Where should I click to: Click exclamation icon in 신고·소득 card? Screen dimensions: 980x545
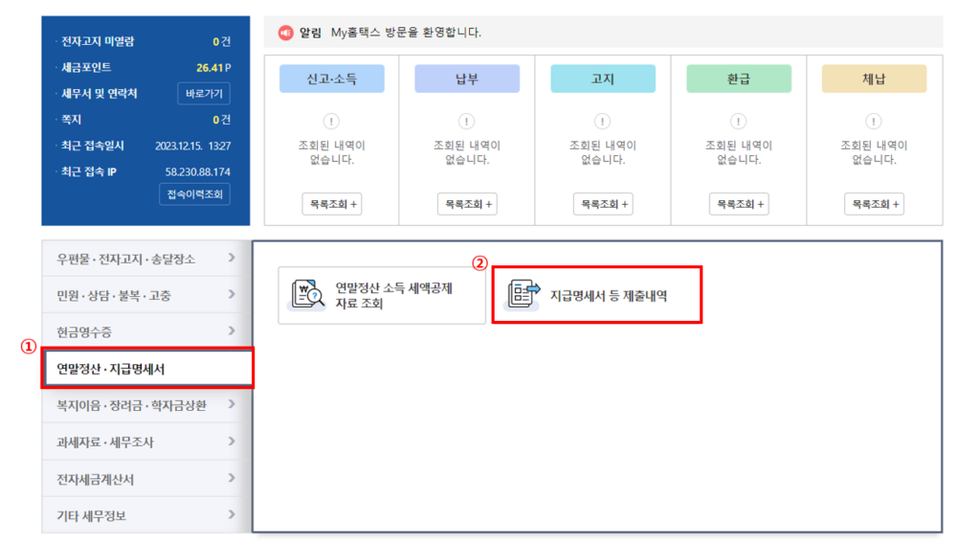click(x=331, y=121)
